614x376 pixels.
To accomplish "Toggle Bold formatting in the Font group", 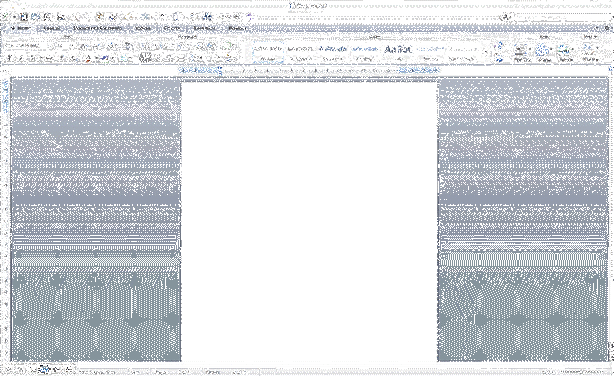I will click(11, 59).
